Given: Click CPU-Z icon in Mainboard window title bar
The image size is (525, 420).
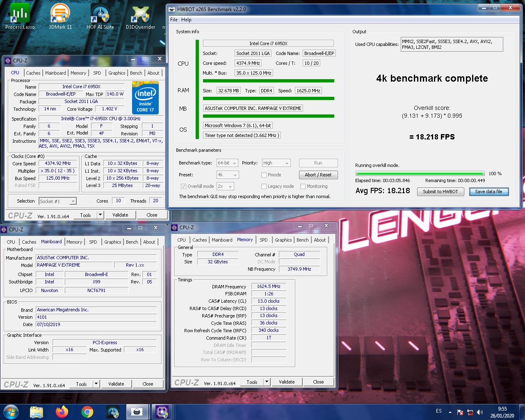Looking at the screenshot, I should coord(4,229).
